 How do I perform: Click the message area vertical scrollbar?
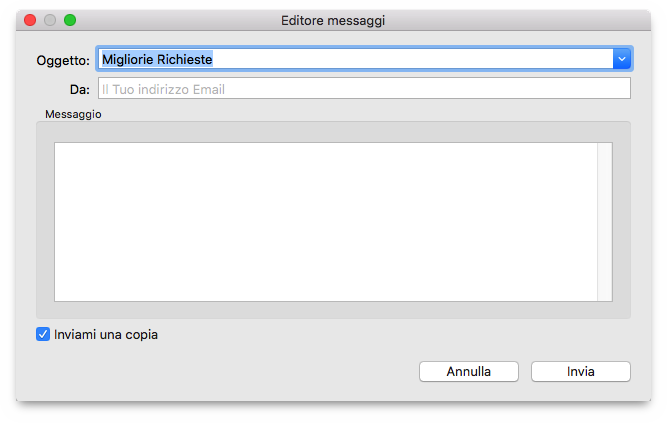(x=604, y=221)
